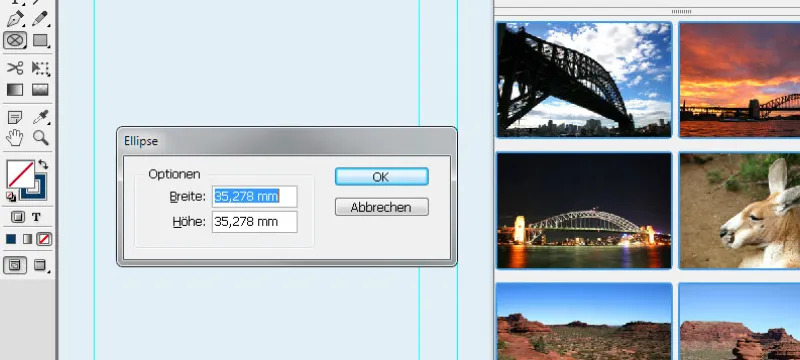This screenshot has height=360, width=800.
Task: Click Formatting Affects Text T icon
Action: point(36,217)
